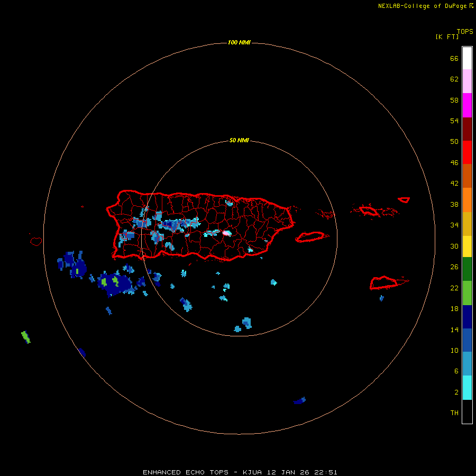Click the "NEXLAB-College of DuPage" credit text

pos(422,6)
